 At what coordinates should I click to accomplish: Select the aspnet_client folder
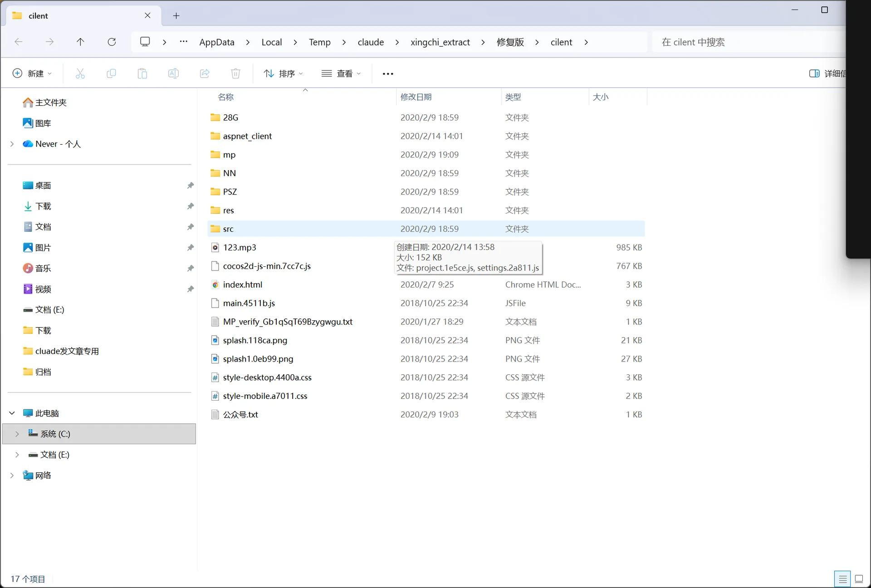tap(426, 136)
